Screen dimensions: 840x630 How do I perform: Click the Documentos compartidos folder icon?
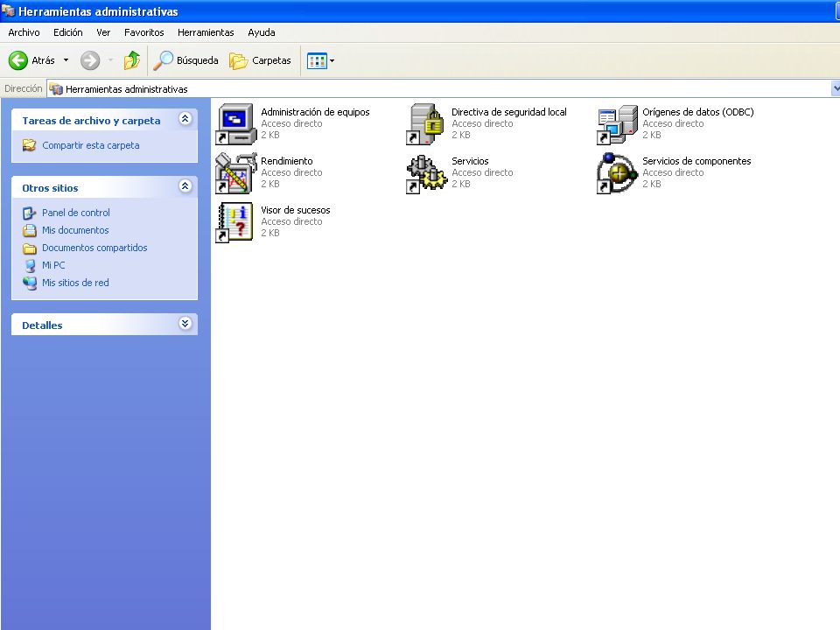(30, 248)
